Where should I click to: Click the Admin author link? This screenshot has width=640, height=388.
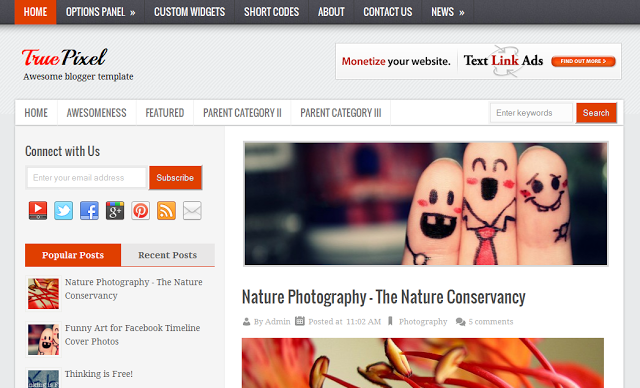(x=278, y=321)
